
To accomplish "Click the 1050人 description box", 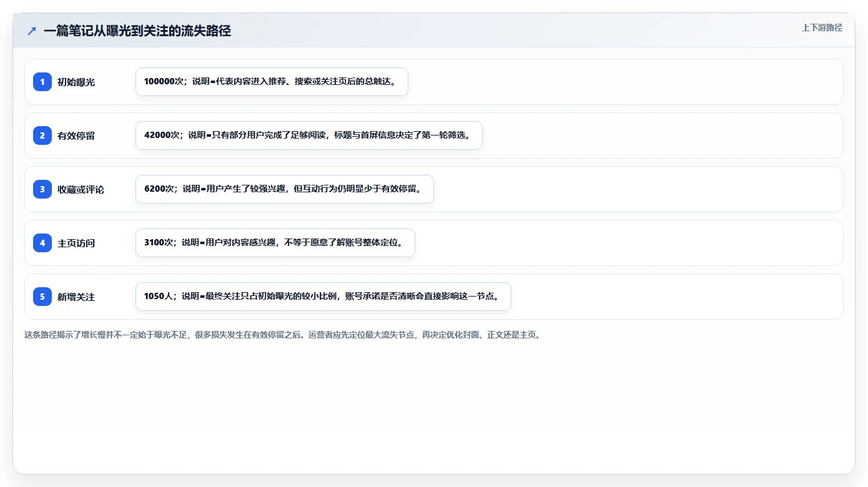I will [x=323, y=297].
